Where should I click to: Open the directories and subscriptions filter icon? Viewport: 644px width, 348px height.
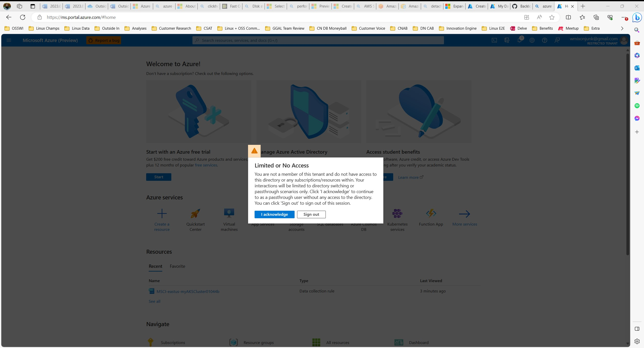507,40
